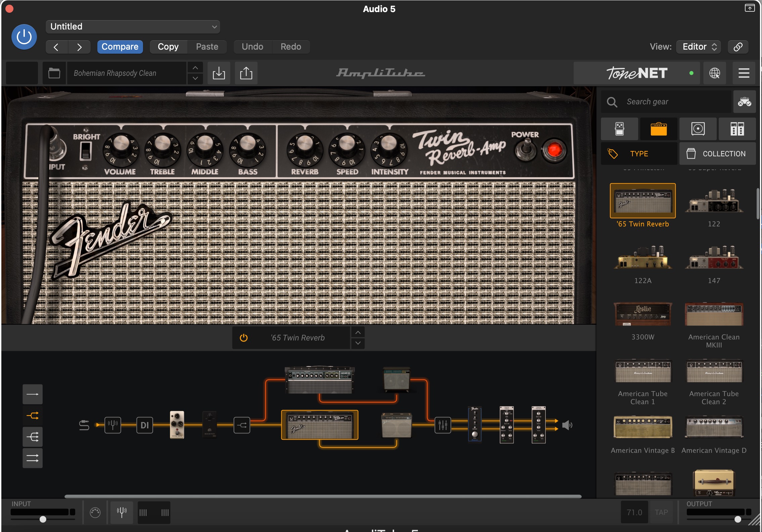Step to next preset with down chevron

[195, 78]
